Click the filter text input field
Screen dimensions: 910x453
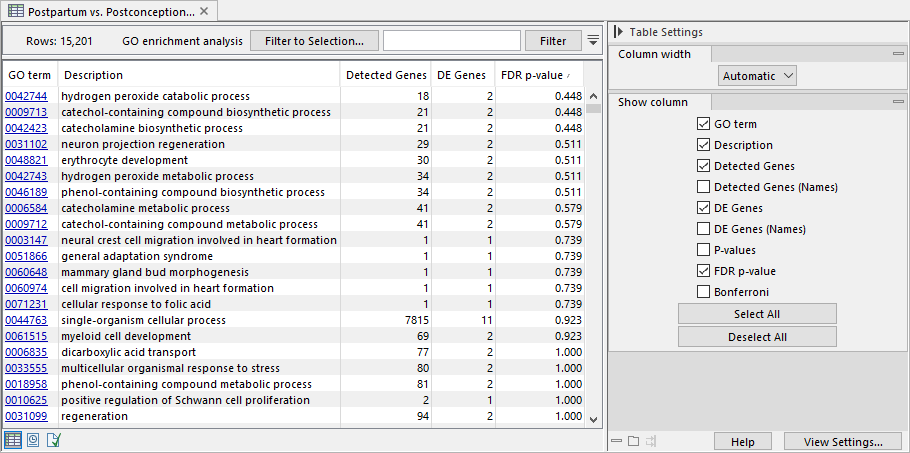(x=452, y=41)
